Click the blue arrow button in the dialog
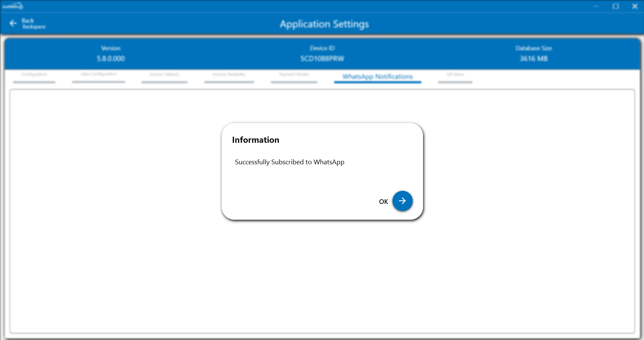644x340 pixels. (x=402, y=201)
